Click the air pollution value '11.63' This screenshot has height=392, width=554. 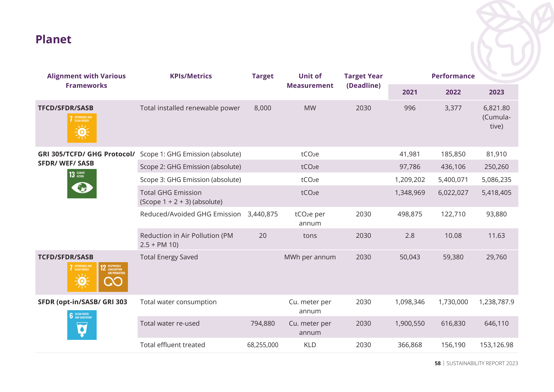tap(497, 236)
